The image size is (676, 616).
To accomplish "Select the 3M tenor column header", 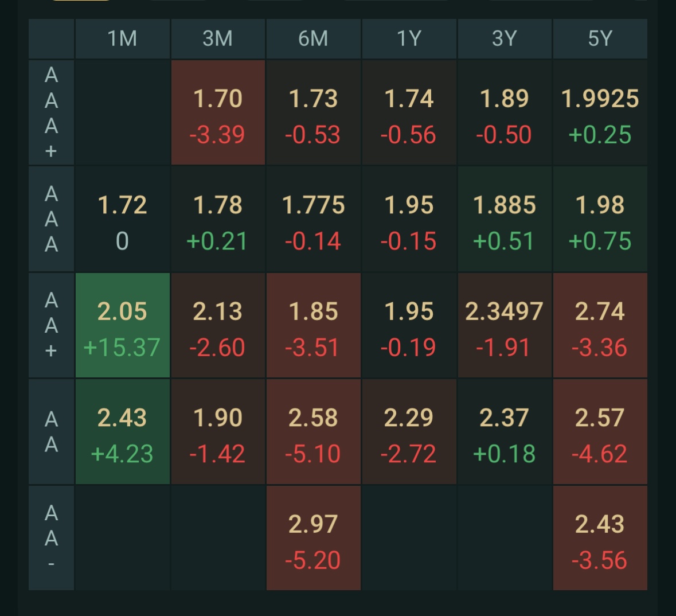I will click(x=218, y=38).
